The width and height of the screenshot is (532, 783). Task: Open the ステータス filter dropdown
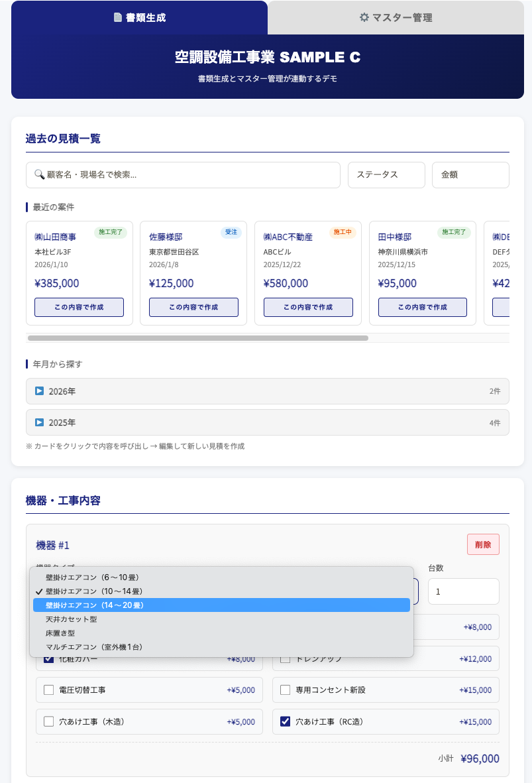386,175
